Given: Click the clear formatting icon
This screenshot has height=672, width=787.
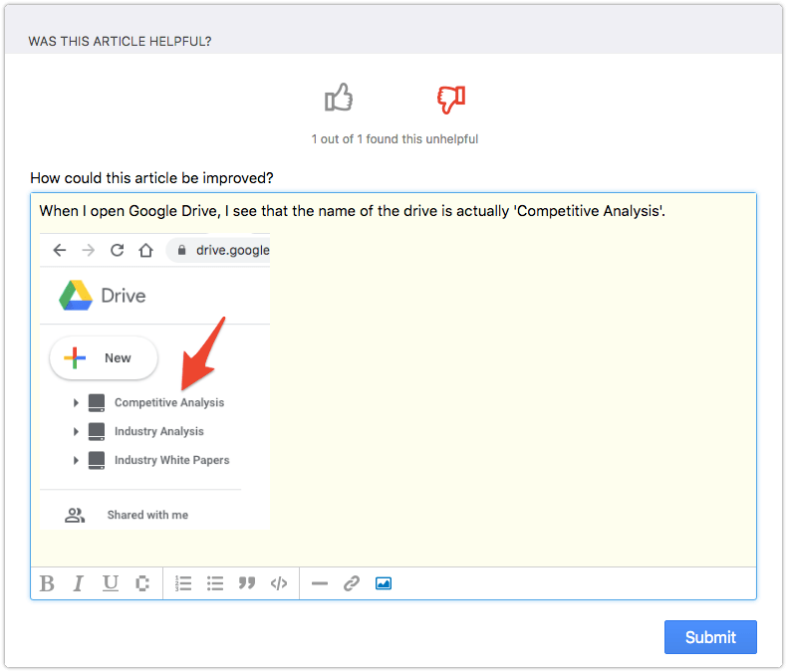Looking at the screenshot, I should point(142,583).
